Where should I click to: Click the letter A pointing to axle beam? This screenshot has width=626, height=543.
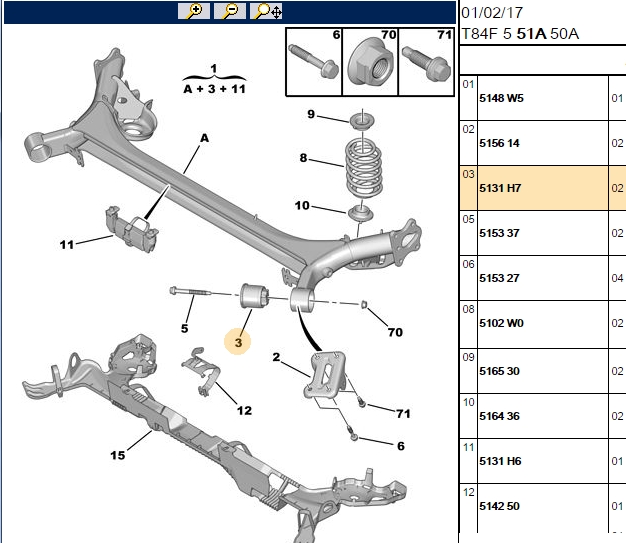(x=204, y=138)
